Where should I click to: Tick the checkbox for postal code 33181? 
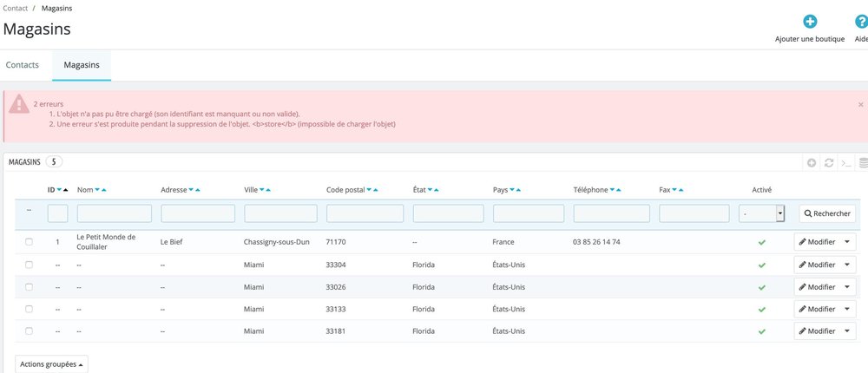(x=29, y=331)
